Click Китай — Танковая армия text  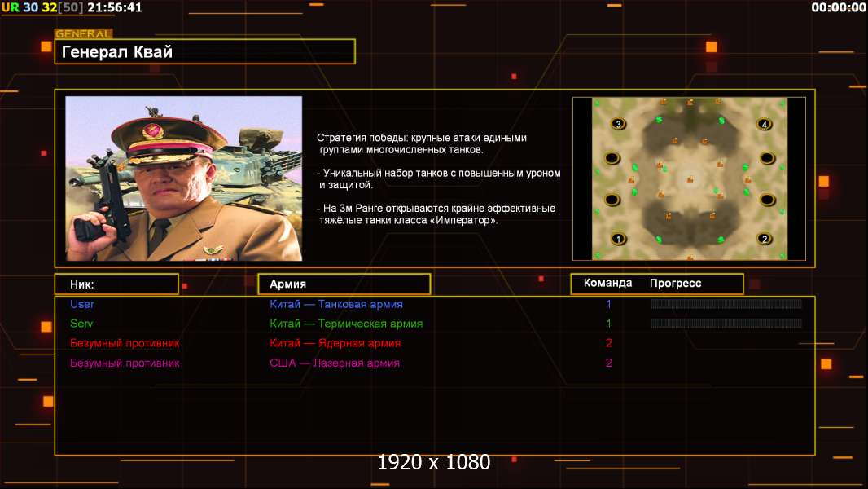click(336, 304)
